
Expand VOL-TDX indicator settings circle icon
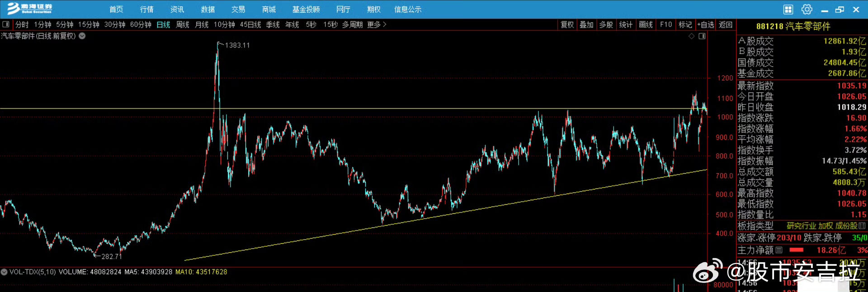(x=4, y=272)
